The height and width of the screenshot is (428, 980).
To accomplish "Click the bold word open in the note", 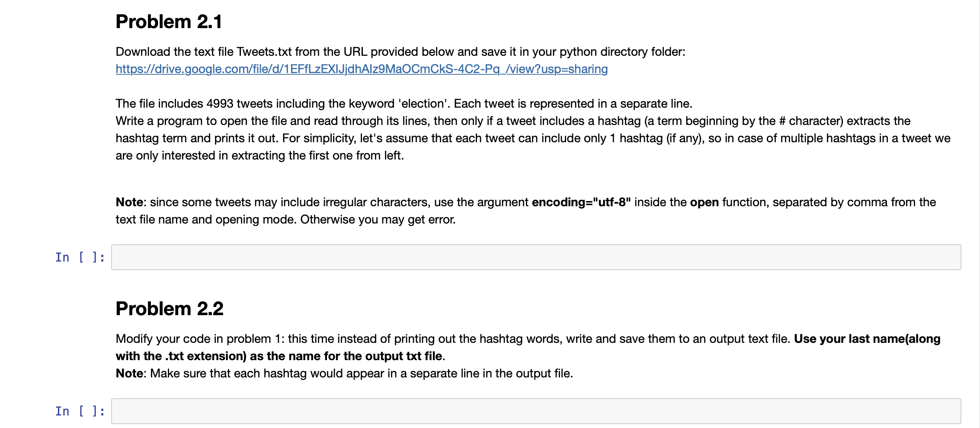I will 705,201.
